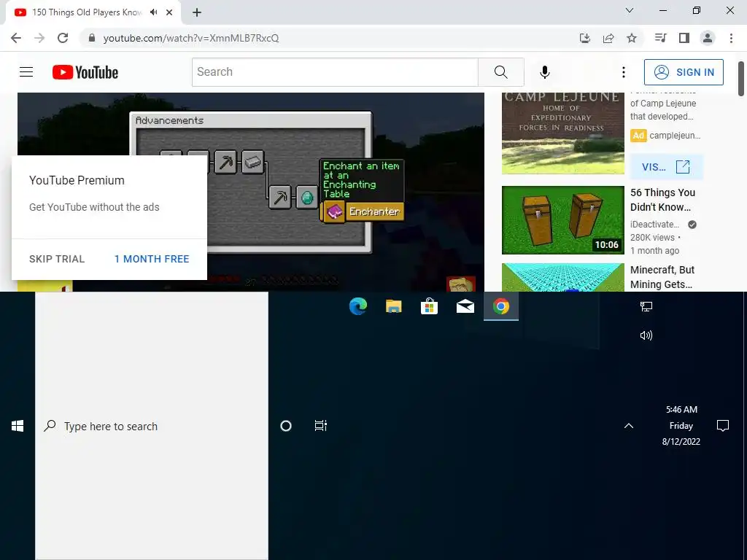Open Cortana circle icon
The height and width of the screenshot is (560, 747).
(x=286, y=426)
